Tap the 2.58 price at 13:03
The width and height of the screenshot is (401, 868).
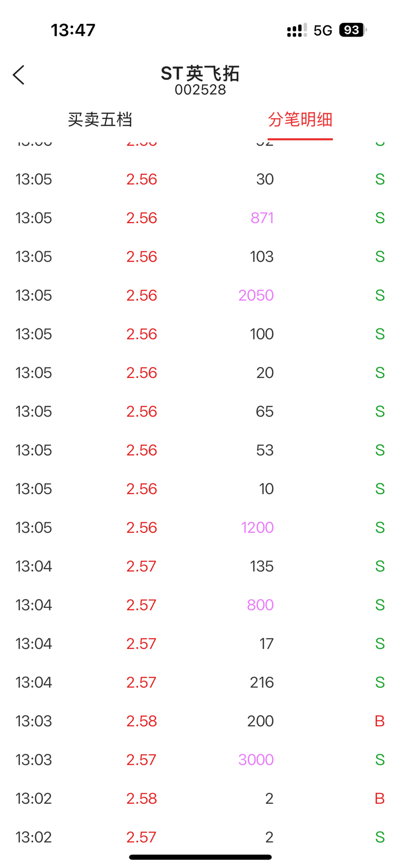(x=141, y=721)
